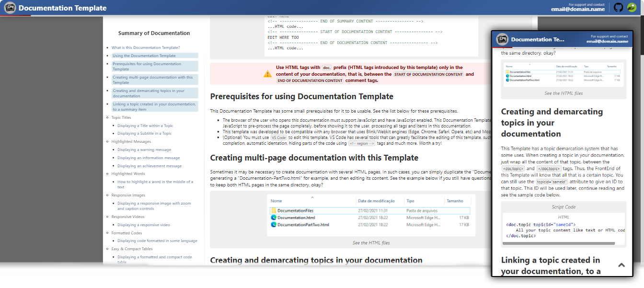The image size is (644, 288).
Task: Click the HTML code block in mobile preview
Action: 563,228
